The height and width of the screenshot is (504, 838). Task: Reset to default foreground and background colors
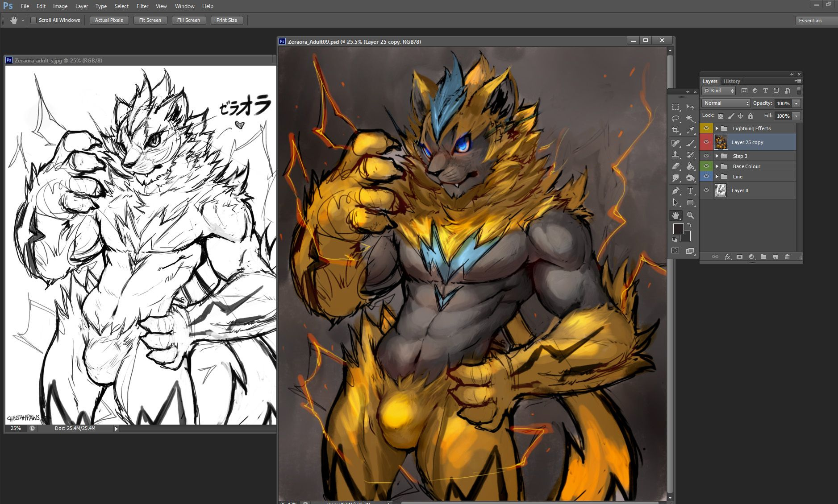[675, 240]
